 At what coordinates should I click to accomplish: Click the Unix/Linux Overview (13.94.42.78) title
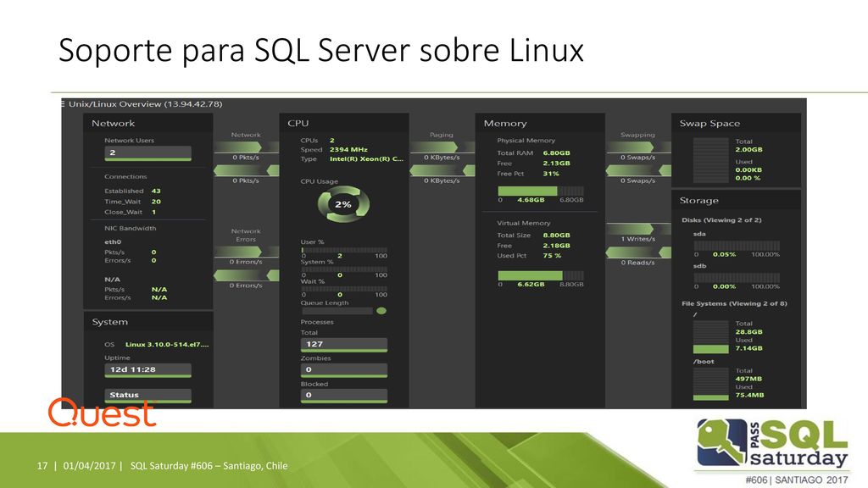click(146, 104)
